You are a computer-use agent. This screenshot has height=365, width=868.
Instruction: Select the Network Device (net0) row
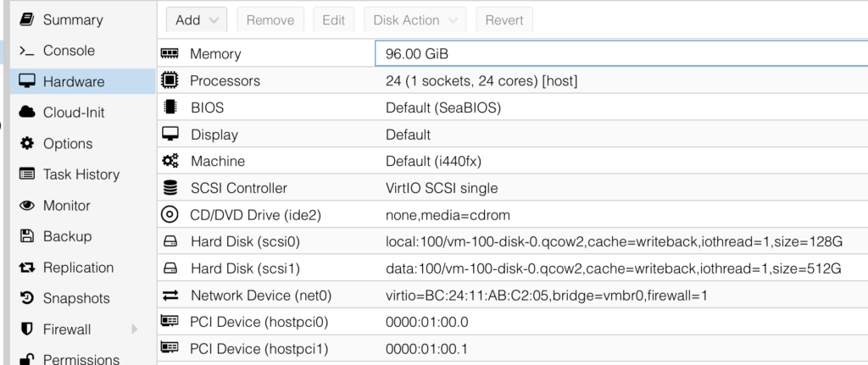[x=509, y=296]
